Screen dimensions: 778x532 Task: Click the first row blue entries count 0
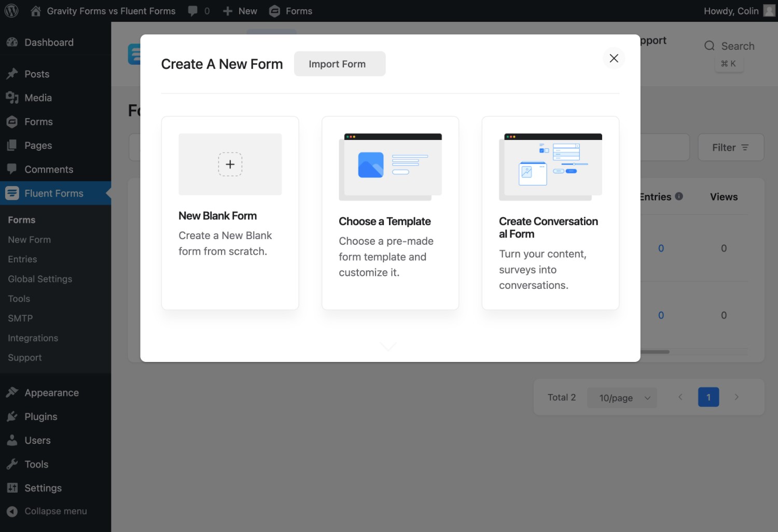coord(661,248)
